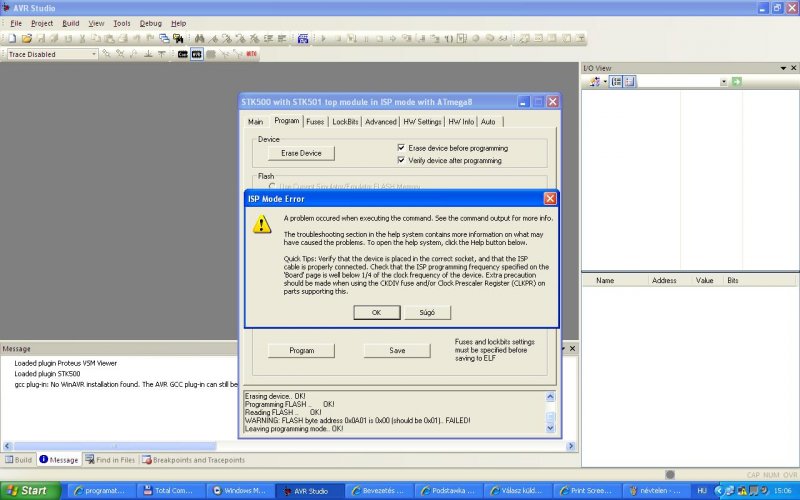Click the grayed Cut scissors icon
Viewport: 800px width, 500px height.
82,38
